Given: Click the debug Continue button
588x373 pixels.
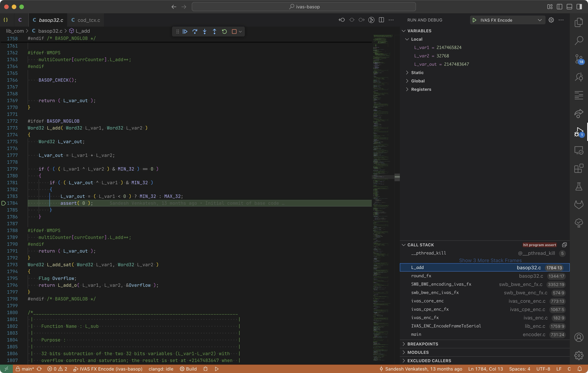Looking at the screenshot, I should pyautogui.click(x=185, y=32).
